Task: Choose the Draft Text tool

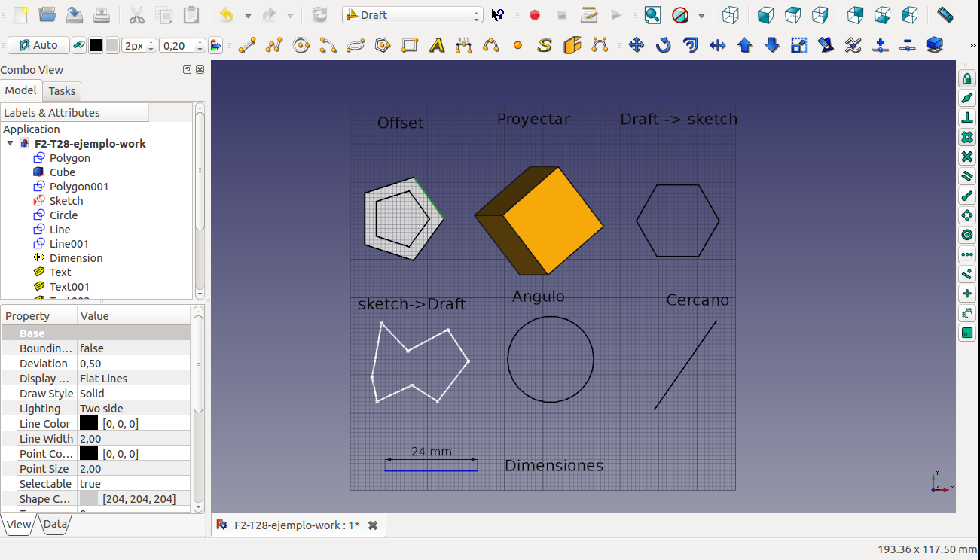Action: [x=436, y=46]
